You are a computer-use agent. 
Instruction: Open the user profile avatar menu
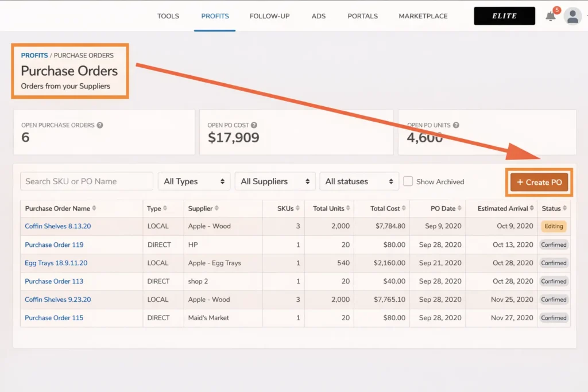click(572, 16)
